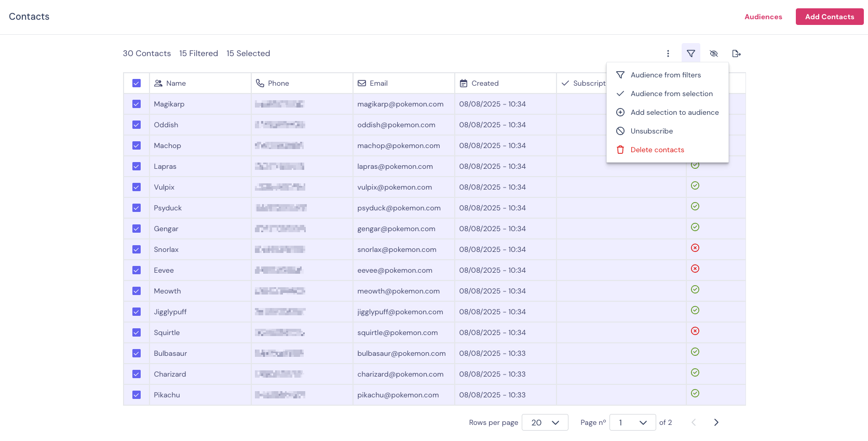Image resolution: width=868 pixels, height=441 pixels.
Task: Click the 30 Contacts label
Action: [147, 54]
